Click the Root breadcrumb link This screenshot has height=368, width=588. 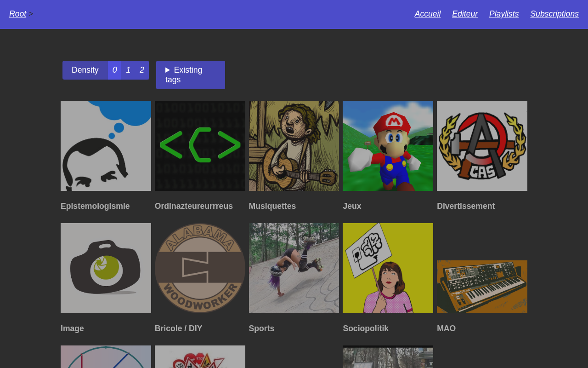pyautogui.click(x=17, y=14)
